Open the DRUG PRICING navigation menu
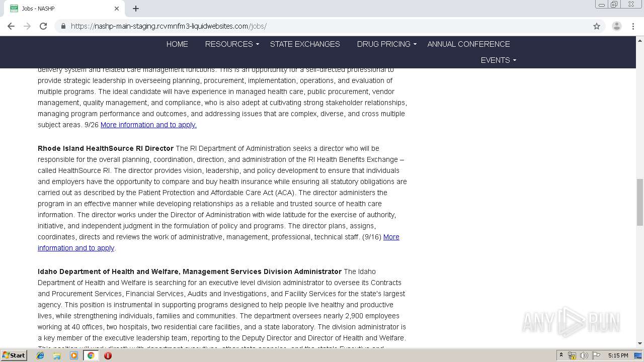 coord(383,44)
